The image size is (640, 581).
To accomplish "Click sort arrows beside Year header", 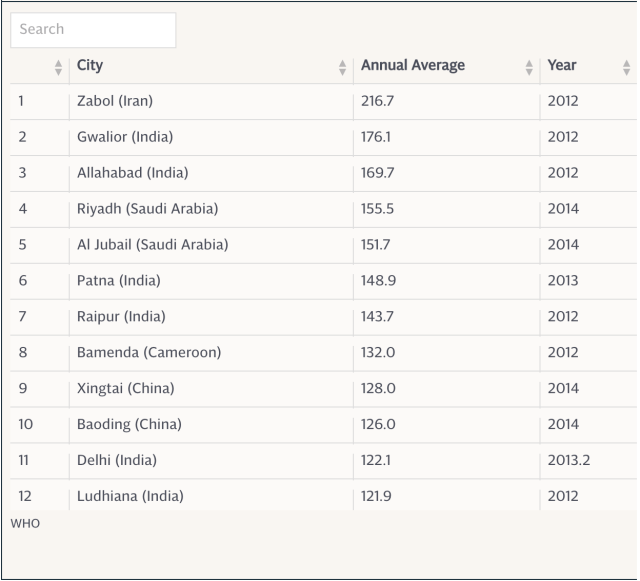I will pyautogui.click(x=627, y=67).
